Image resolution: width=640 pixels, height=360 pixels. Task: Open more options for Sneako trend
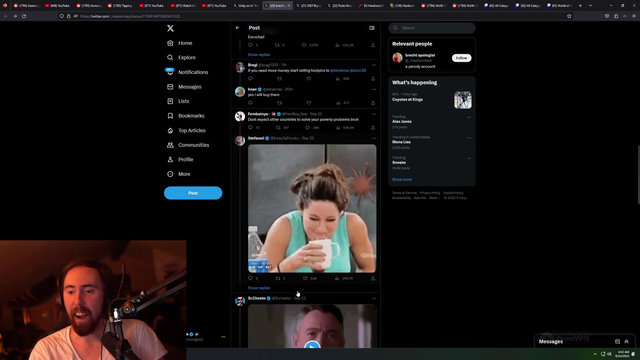click(469, 158)
